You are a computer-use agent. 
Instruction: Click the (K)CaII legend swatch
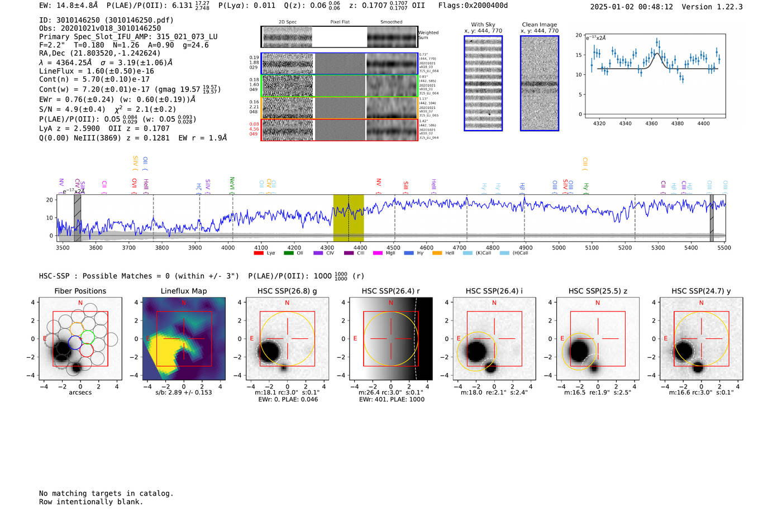(468, 253)
